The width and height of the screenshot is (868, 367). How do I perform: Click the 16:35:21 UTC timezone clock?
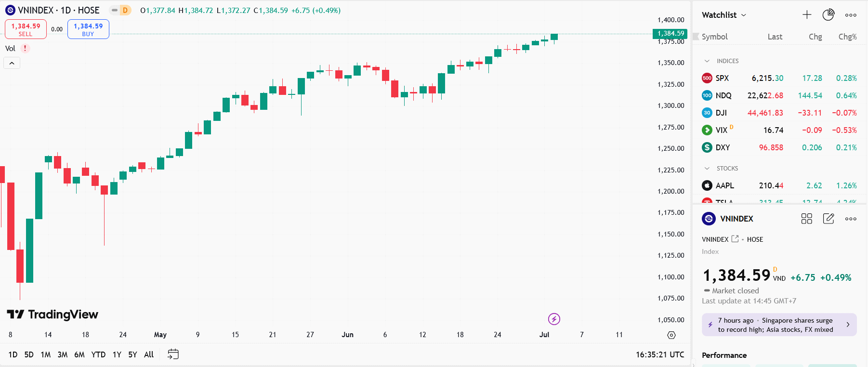pos(659,354)
